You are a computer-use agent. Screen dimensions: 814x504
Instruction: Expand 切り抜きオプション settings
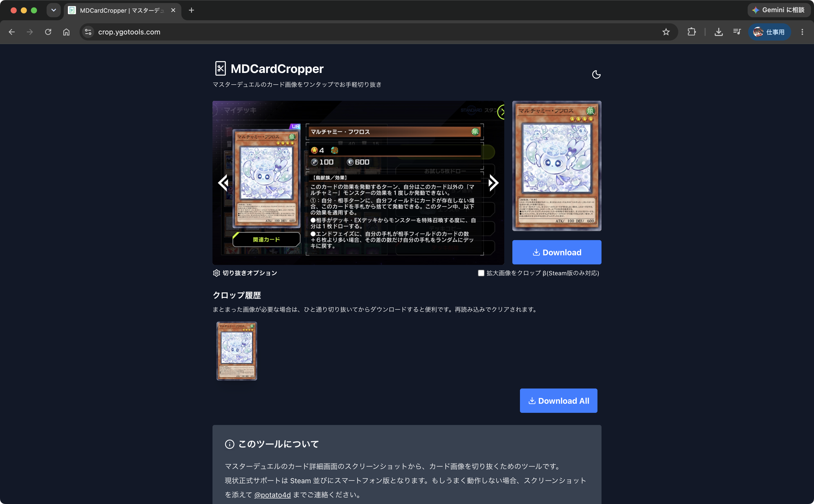245,273
